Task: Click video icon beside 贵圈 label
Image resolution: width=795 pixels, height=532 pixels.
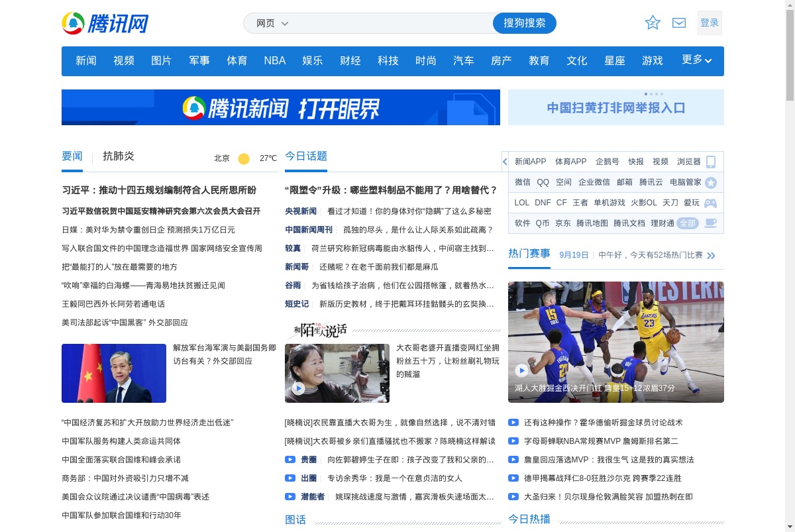Action: coord(290,459)
